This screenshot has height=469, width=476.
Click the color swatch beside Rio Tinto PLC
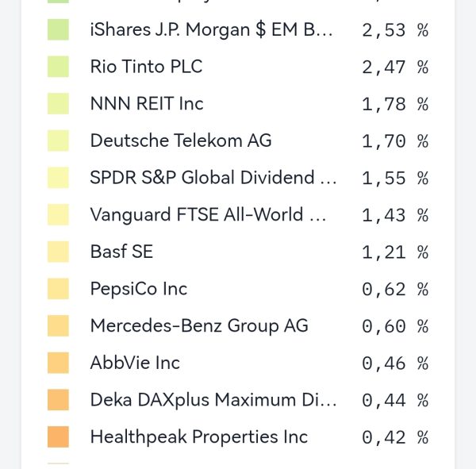click(58, 67)
